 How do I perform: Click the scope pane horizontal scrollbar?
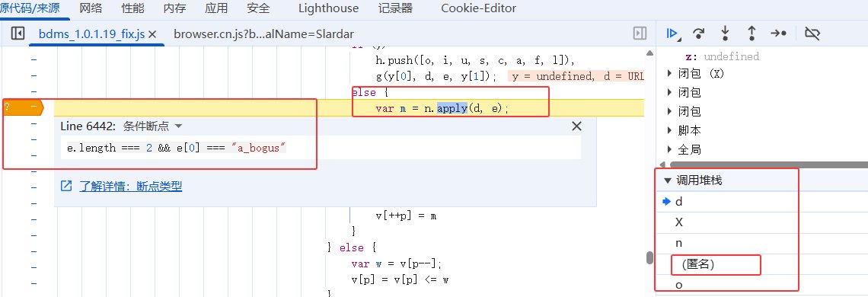[x=769, y=164]
